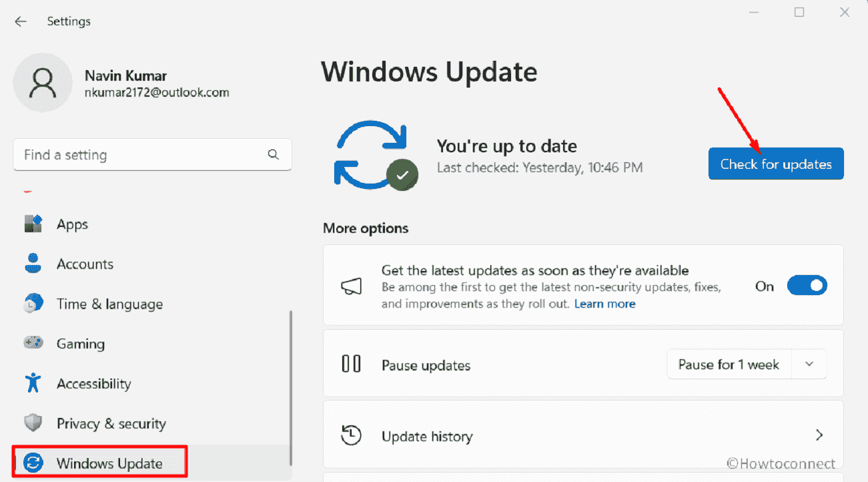Expand Update history with its chevron
This screenshot has height=482, width=868.
(819, 435)
